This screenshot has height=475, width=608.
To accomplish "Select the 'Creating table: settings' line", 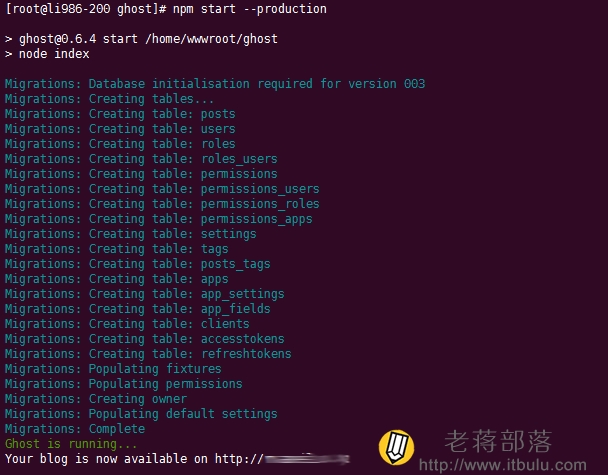I will click(x=131, y=234).
